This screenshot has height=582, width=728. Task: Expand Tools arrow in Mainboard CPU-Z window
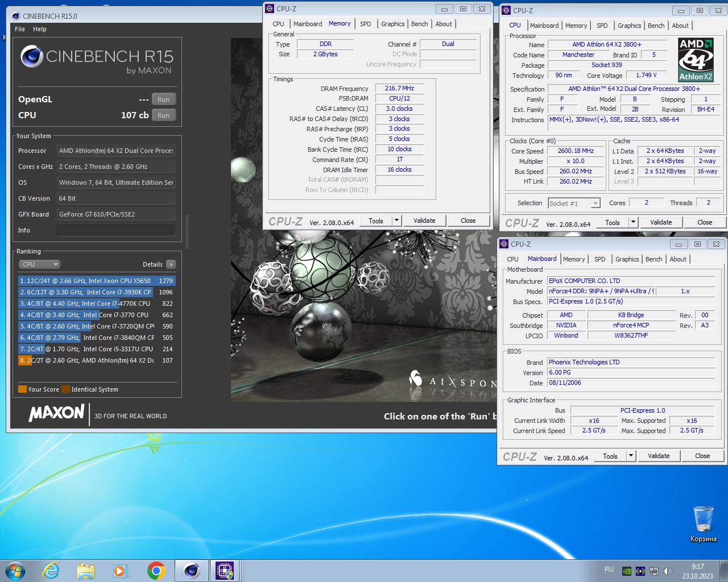[631, 456]
